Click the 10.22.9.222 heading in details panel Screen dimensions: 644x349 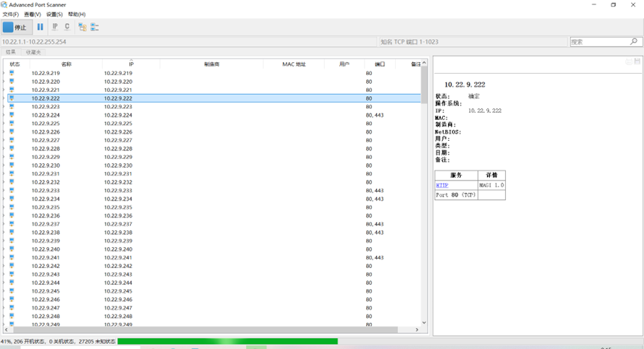tap(465, 85)
